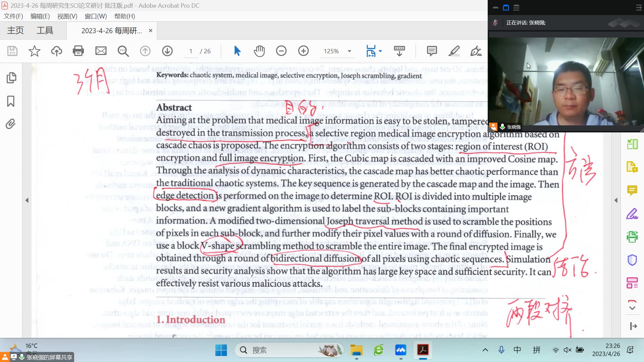Open the 帮助(H) menu
Screen dimensions: 644x362
tap(124, 16)
